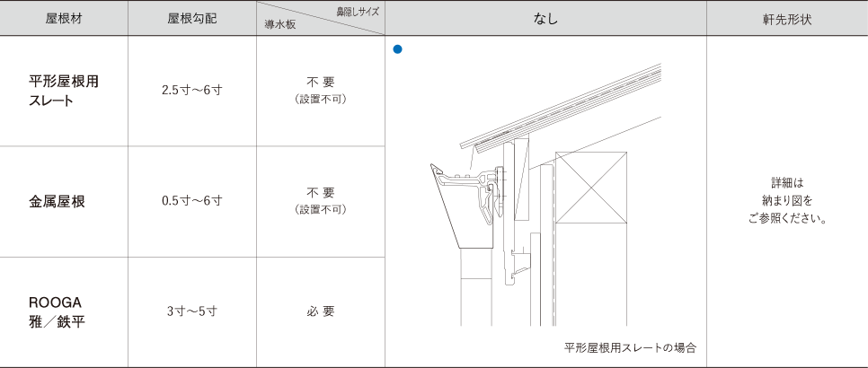Viewport: 868px width, 368px height.
Task: Click the 鼻隠しサイズ label in the header
Action: [x=358, y=11]
